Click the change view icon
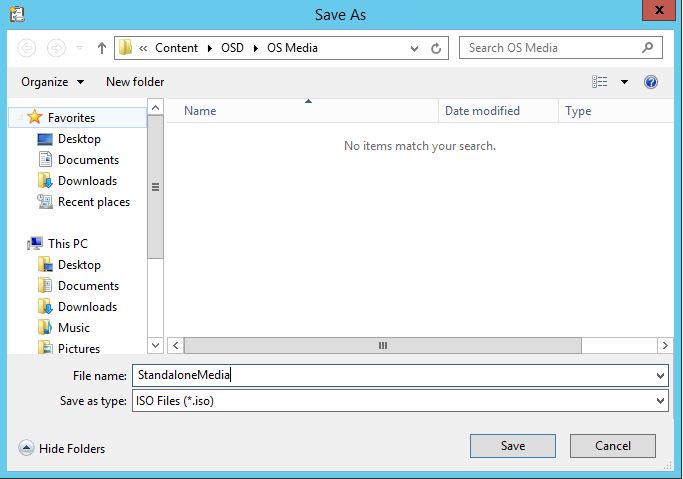 click(600, 82)
